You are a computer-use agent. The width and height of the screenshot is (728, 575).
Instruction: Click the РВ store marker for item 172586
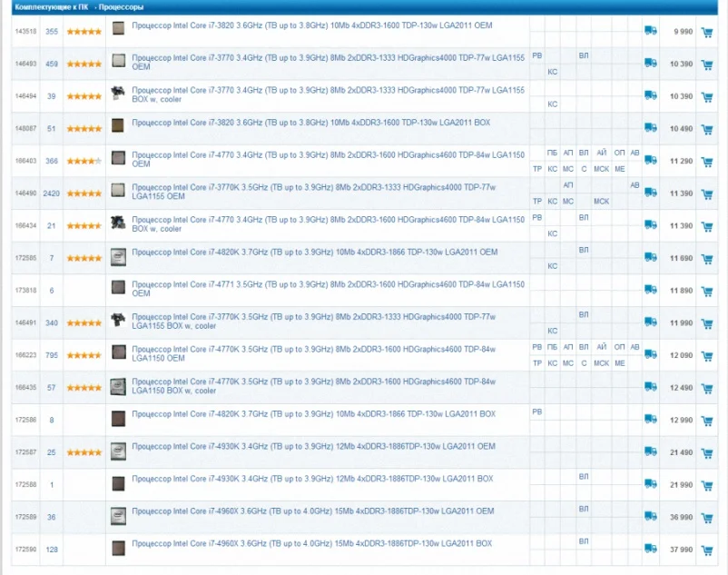[537, 412]
